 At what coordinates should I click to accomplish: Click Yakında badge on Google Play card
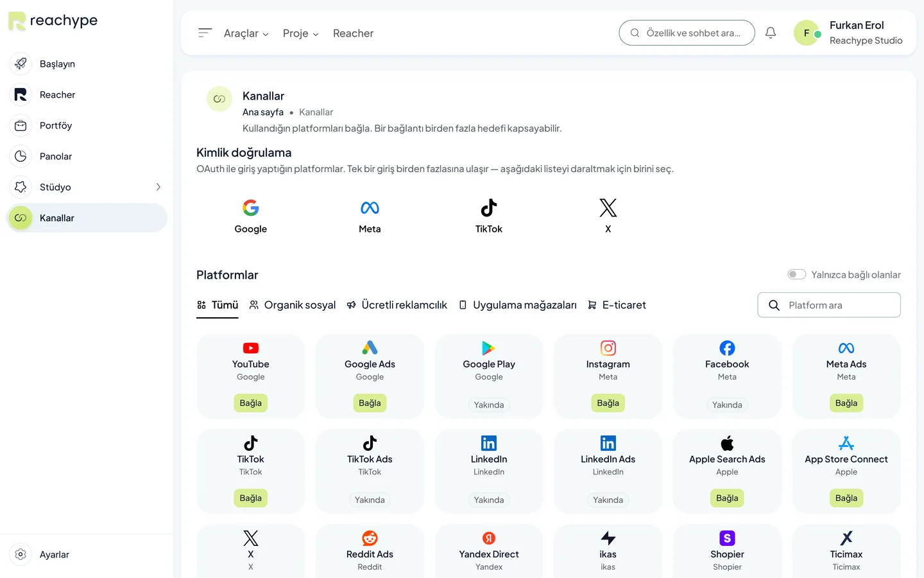point(489,405)
